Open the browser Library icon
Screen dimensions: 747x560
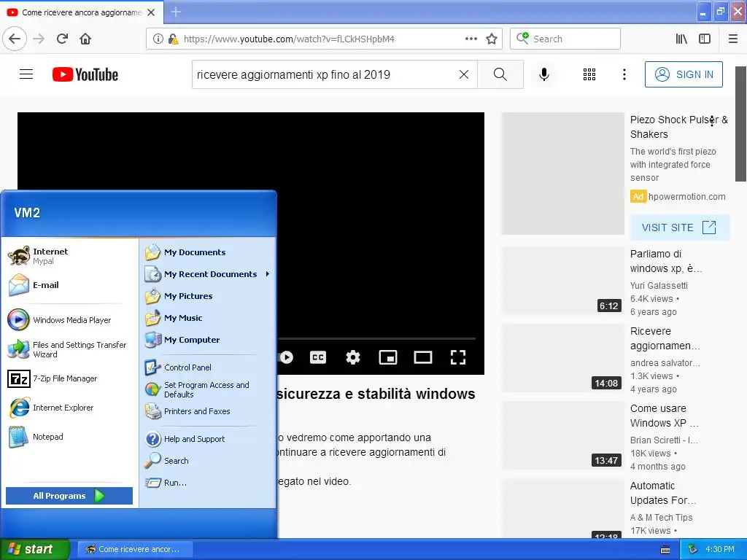click(682, 39)
